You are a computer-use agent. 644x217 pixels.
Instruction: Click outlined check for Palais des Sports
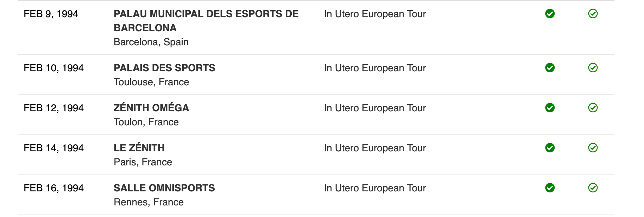[x=593, y=68]
